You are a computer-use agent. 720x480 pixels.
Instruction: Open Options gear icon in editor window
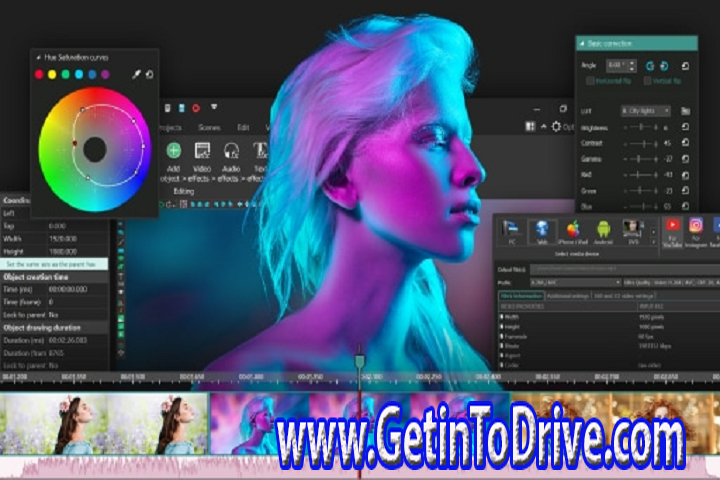pyautogui.click(x=556, y=126)
